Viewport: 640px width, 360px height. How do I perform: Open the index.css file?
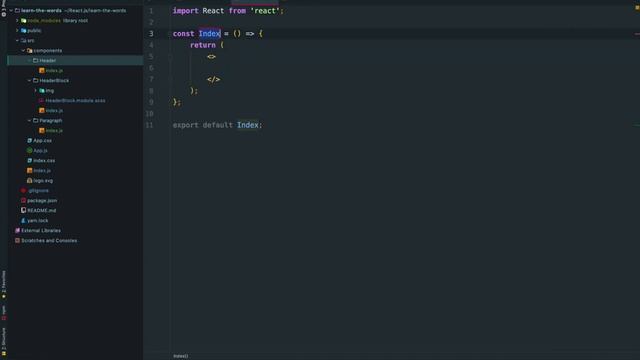(44, 160)
